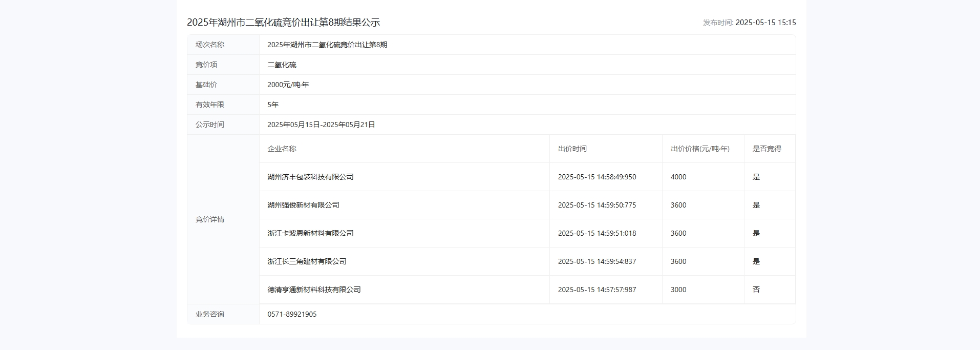Click the 有效年限 label
This screenshot has width=980, height=350.
(x=210, y=105)
